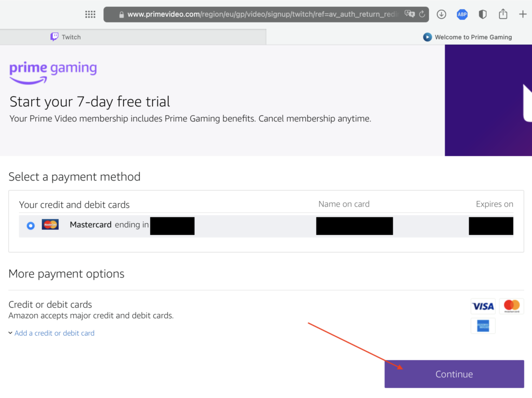Image resolution: width=532 pixels, height=398 pixels.
Task: Click the Share icon in Safari toolbar
Action: (503, 15)
